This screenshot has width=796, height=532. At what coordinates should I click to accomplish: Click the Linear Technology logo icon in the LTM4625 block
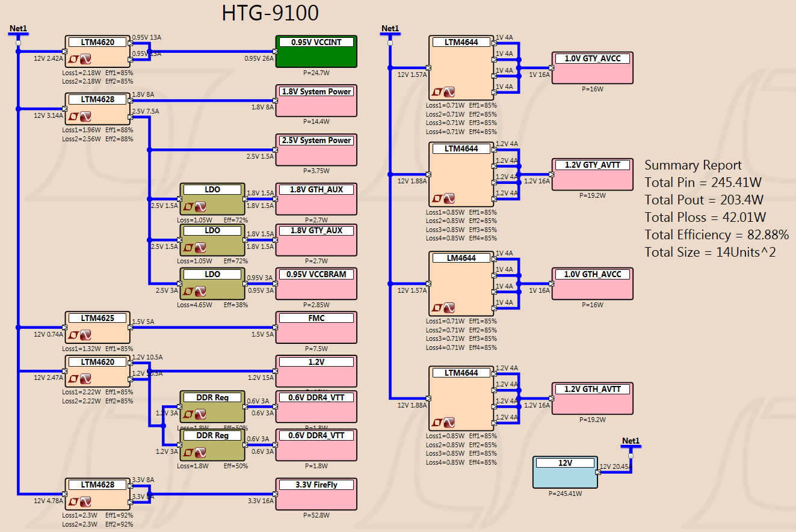74,335
